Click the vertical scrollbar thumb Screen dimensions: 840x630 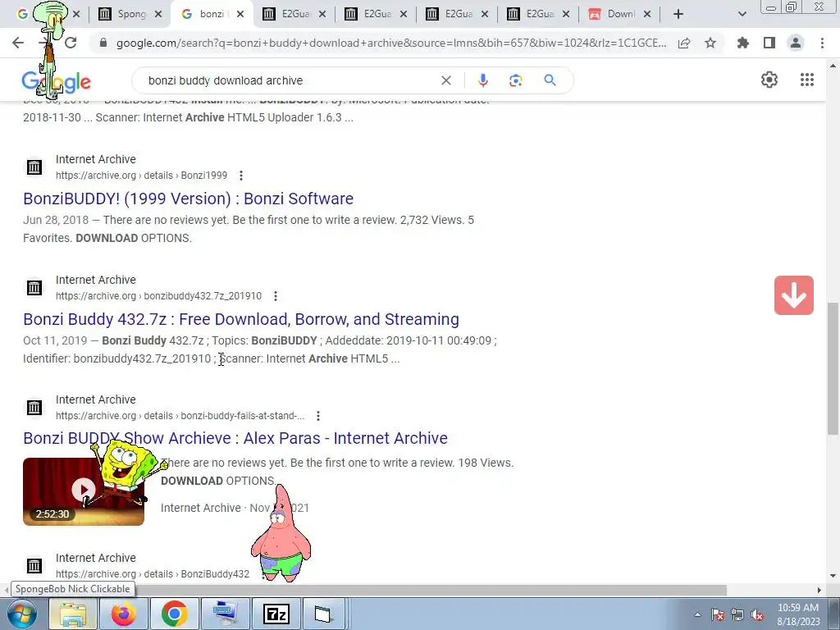pyautogui.click(x=833, y=368)
